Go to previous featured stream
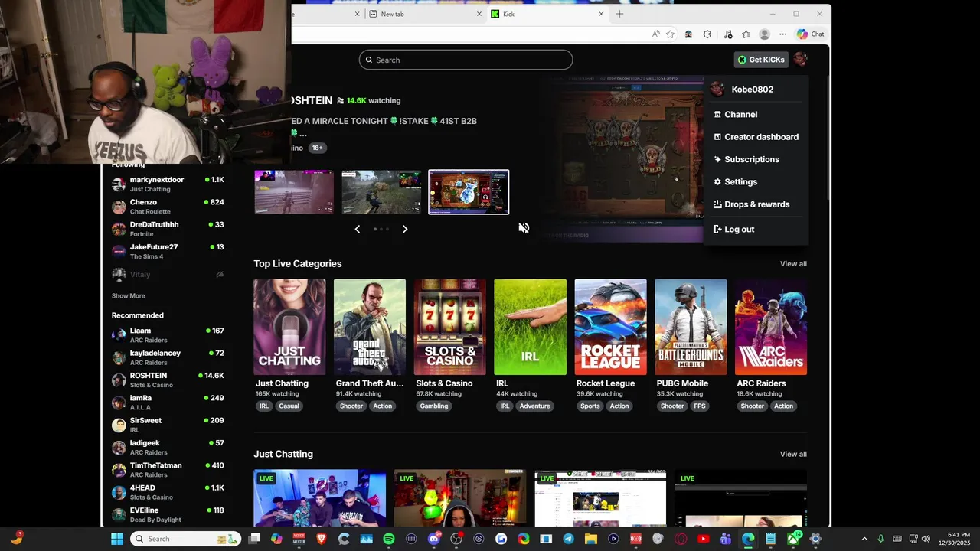 pos(357,229)
